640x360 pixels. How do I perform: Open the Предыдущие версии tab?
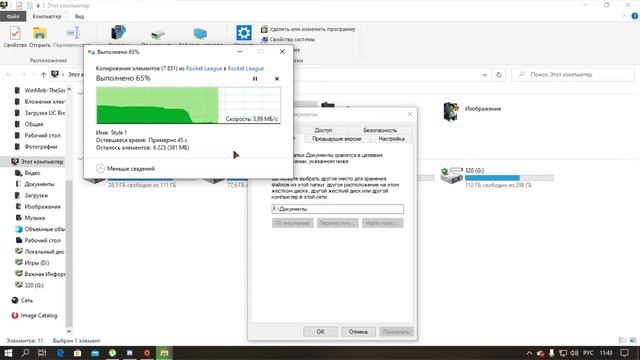[337, 139]
